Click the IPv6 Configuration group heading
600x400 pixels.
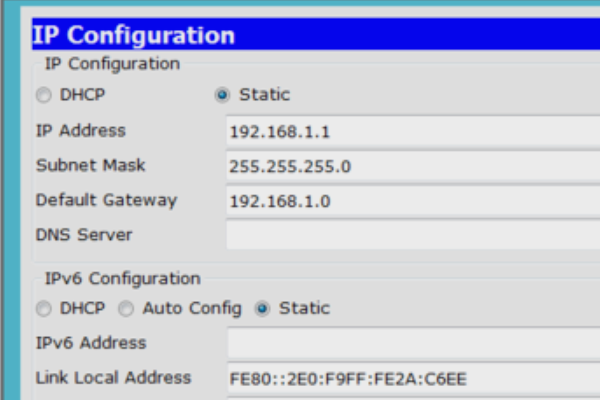(122, 279)
